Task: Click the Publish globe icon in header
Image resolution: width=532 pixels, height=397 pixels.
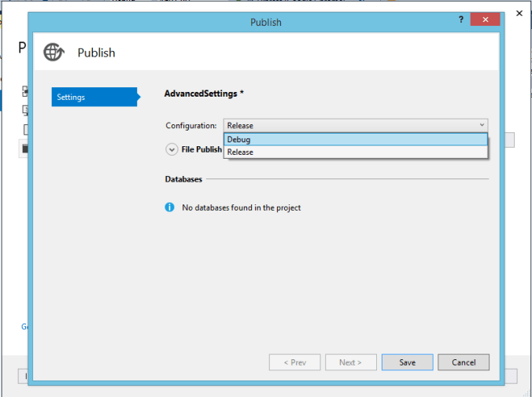Action: pyautogui.click(x=53, y=52)
